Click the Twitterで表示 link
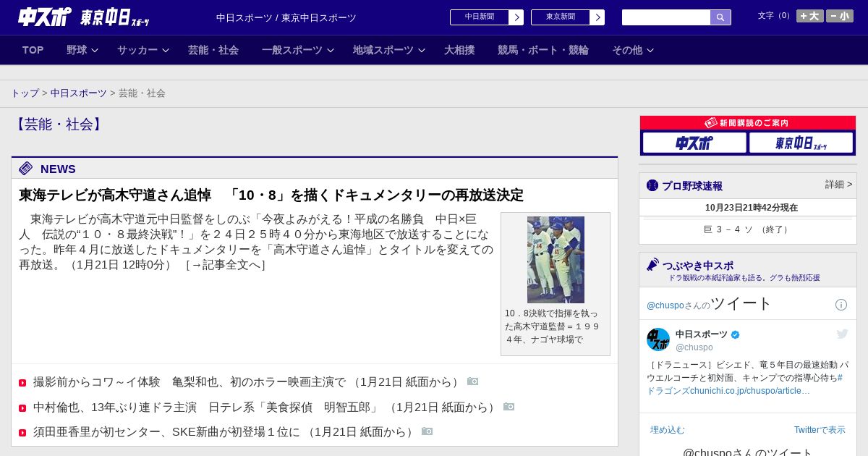The width and height of the screenshot is (868, 456). (x=820, y=430)
